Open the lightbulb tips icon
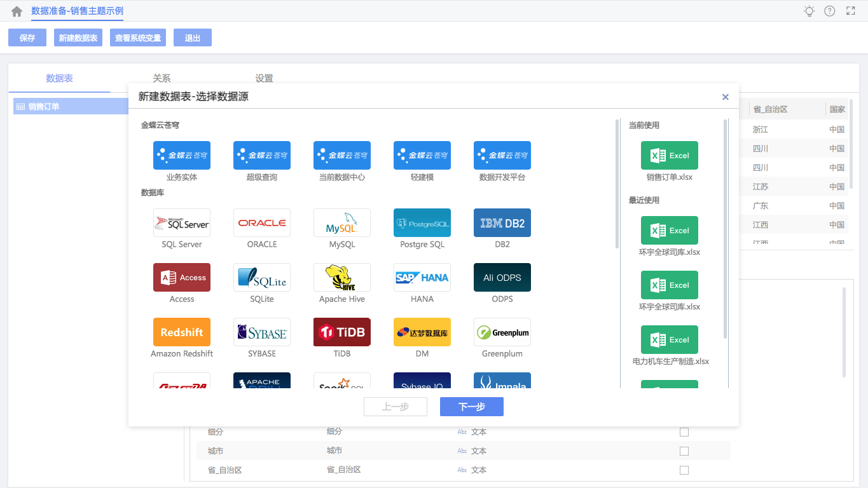Image resolution: width=868 pixels, height=488 pixels. coord(809,11)
